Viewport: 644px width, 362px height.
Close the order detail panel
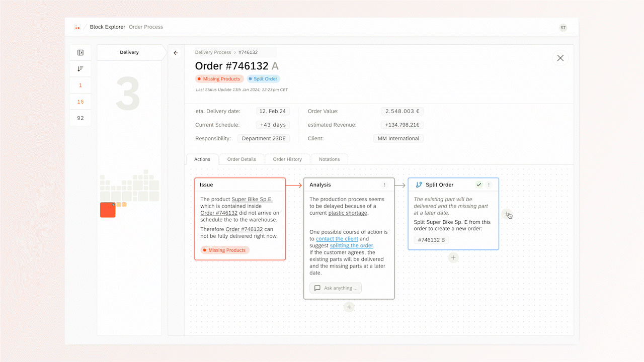(x=560, y=58)
